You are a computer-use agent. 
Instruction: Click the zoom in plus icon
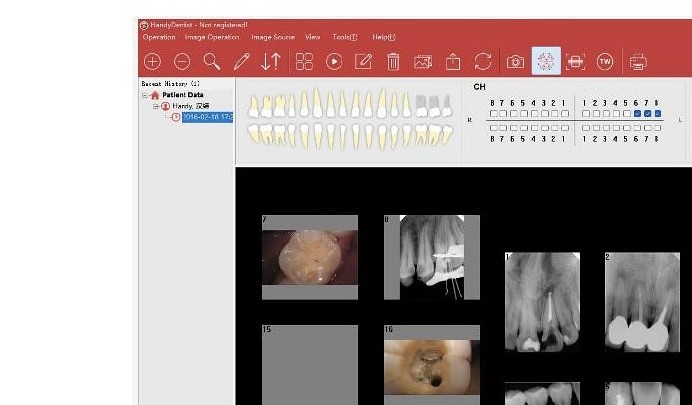point(152,61)
